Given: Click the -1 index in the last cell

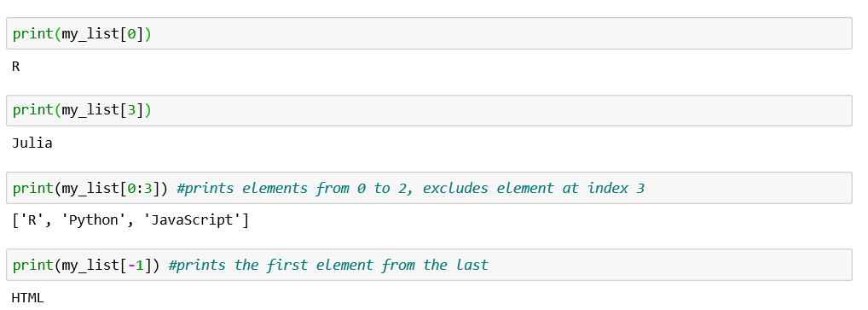Looking at the screenshot, I should pyautogui.click(x=136, y=265).
